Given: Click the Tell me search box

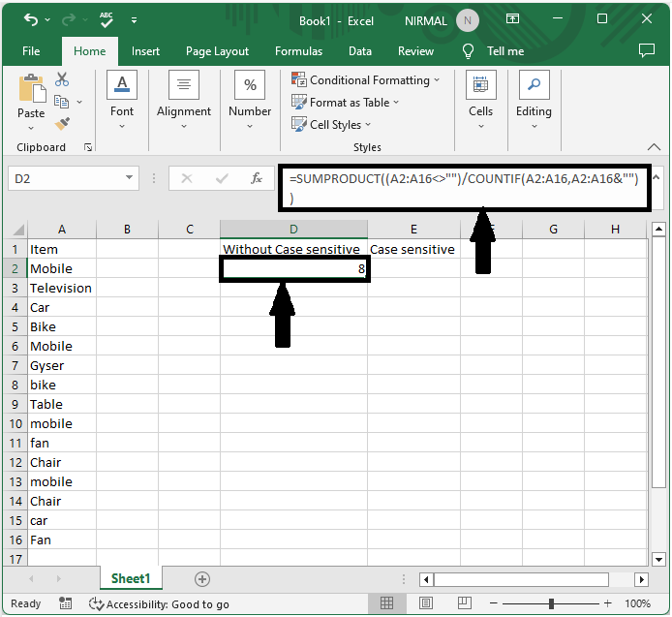Looking at the screenshot, I should 493,51.
